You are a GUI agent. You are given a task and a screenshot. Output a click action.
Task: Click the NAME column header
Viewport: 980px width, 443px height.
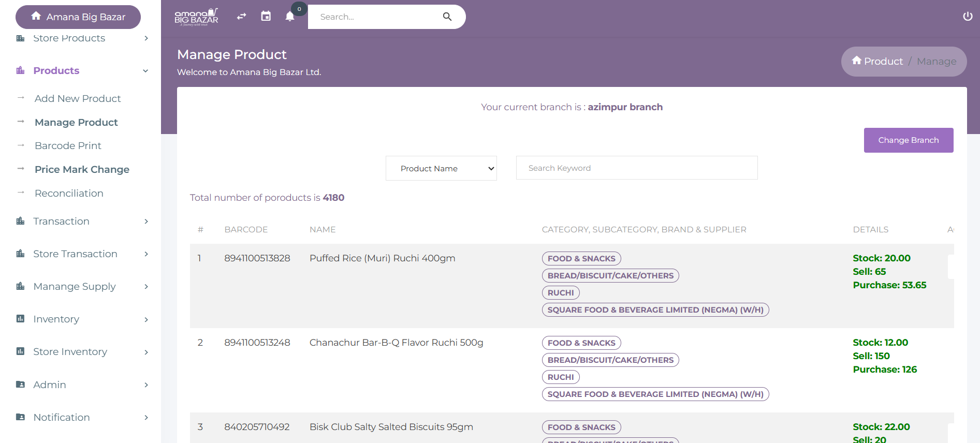pyautogui.click(x=323, y=229)
